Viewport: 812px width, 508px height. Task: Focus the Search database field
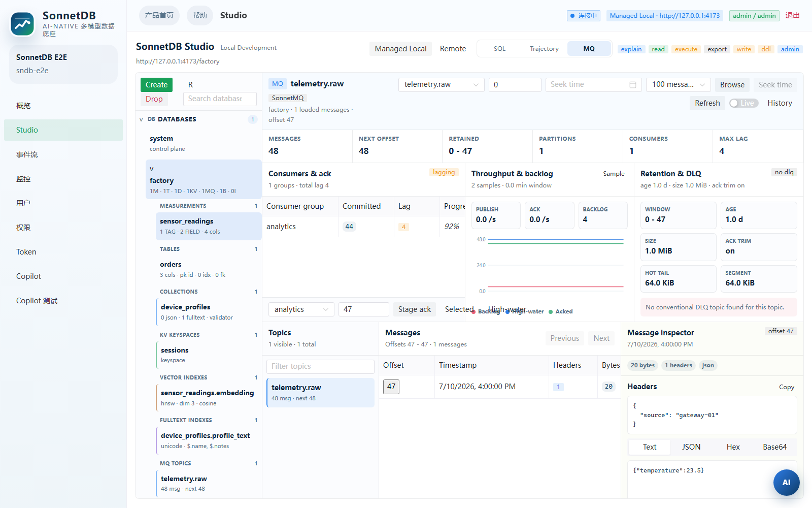tap(220, 99)
